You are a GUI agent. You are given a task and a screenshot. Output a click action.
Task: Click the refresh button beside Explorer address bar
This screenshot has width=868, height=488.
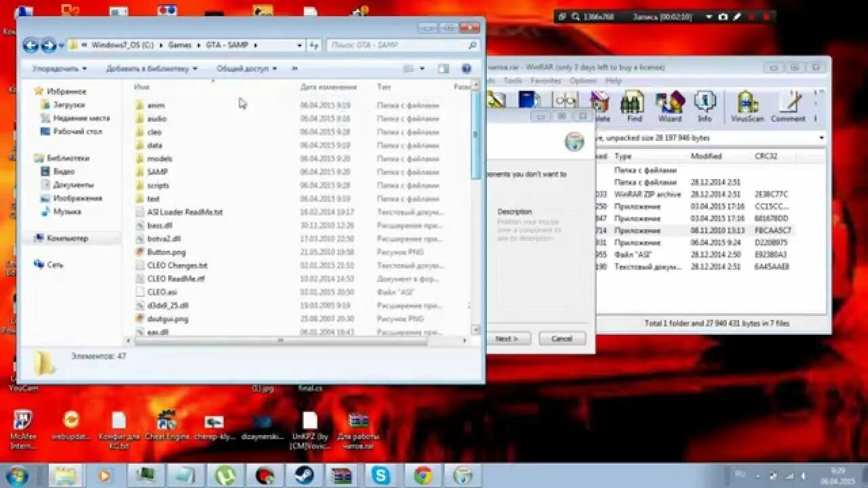coord(314,45)
